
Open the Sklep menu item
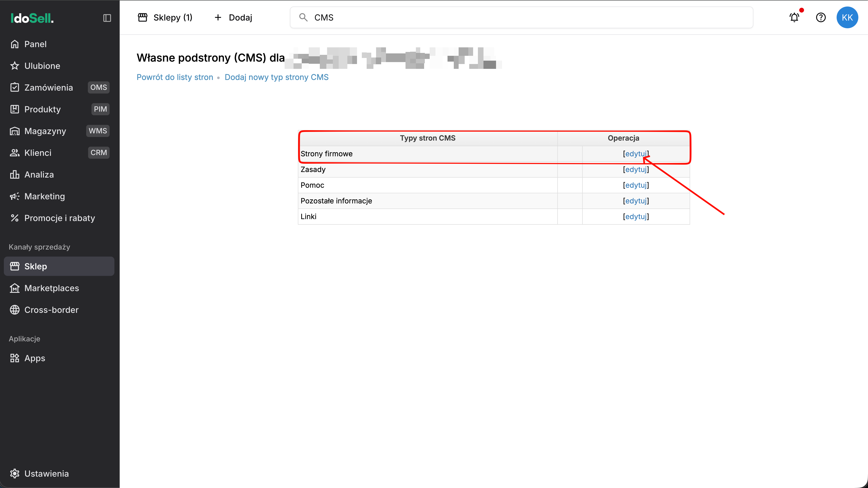tap(59, 266)
